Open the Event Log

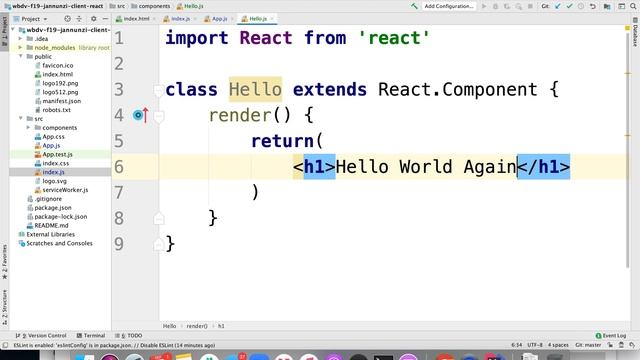coord(611,336)
